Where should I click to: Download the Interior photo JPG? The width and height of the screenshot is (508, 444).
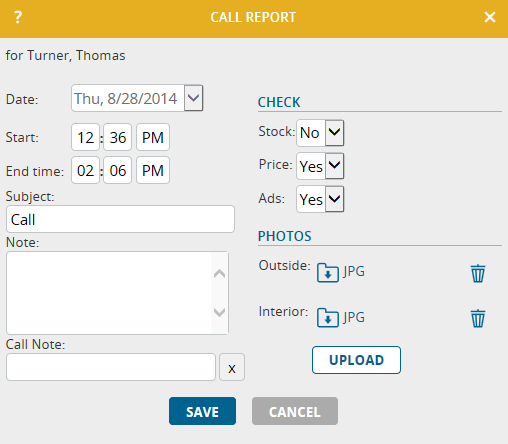coord(328,318)
